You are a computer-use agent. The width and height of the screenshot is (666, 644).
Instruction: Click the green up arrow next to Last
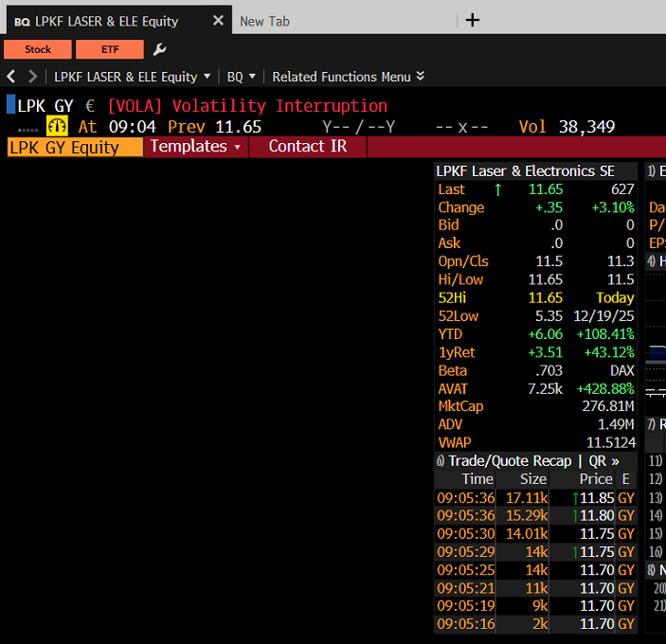[497, 189]
